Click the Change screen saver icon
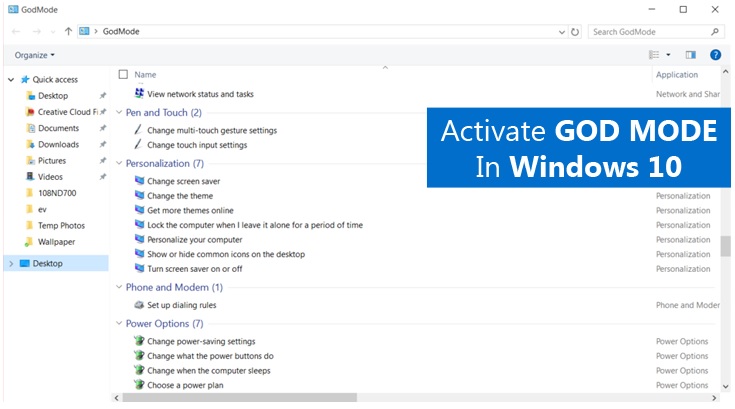 click(139, 181)
